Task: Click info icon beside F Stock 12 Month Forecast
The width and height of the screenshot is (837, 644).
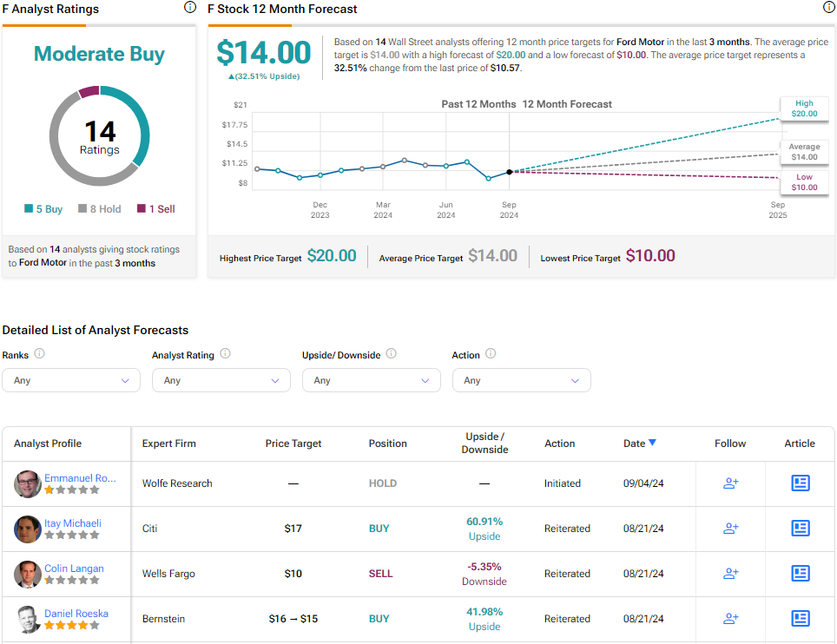Action: tap(828, 8)
